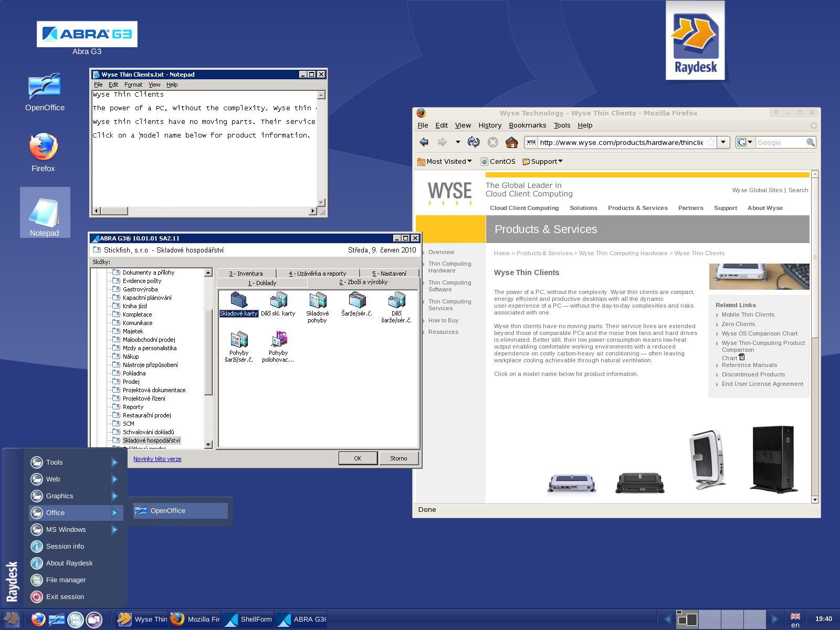Screen dimensions: 840x630
Task: Click the Storno button
Action: pyautogui.click(x=398, y=458)
